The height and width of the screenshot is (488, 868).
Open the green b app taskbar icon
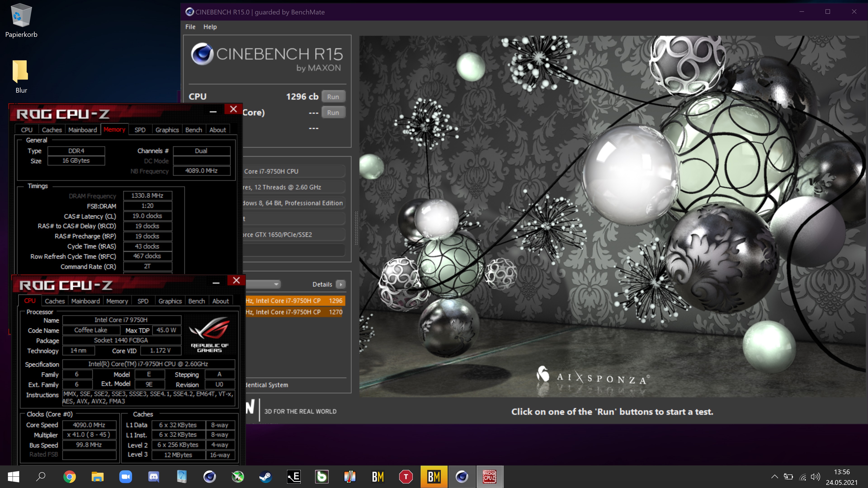pos(322,476)
